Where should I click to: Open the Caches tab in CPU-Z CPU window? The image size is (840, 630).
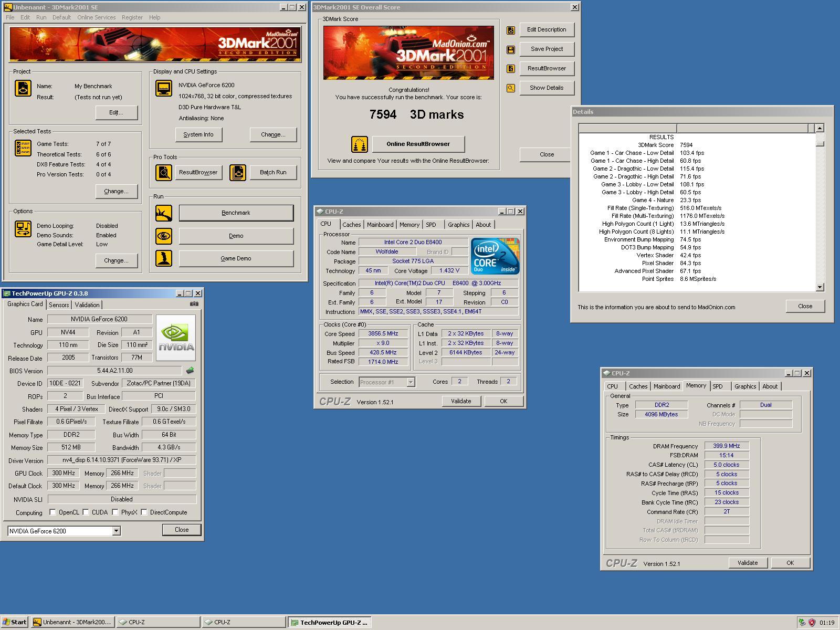[352, 225]
